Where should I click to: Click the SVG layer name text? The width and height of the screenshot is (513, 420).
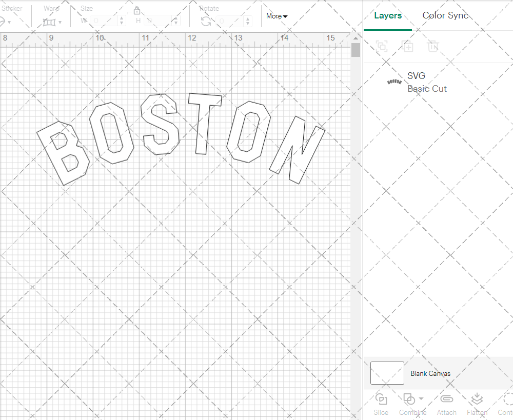pyautogui.click(x=416, y=75)
